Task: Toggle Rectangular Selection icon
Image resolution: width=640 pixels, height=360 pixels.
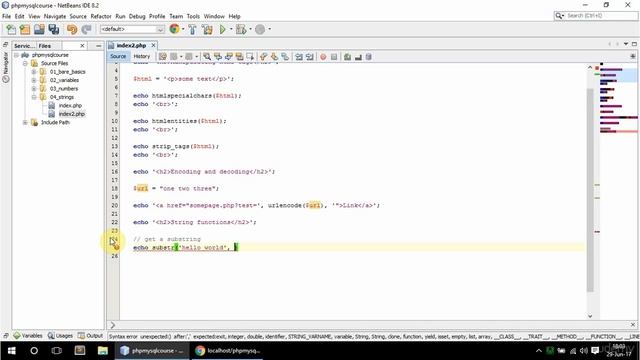Action: pyautogui.click(x=250, y=57)
